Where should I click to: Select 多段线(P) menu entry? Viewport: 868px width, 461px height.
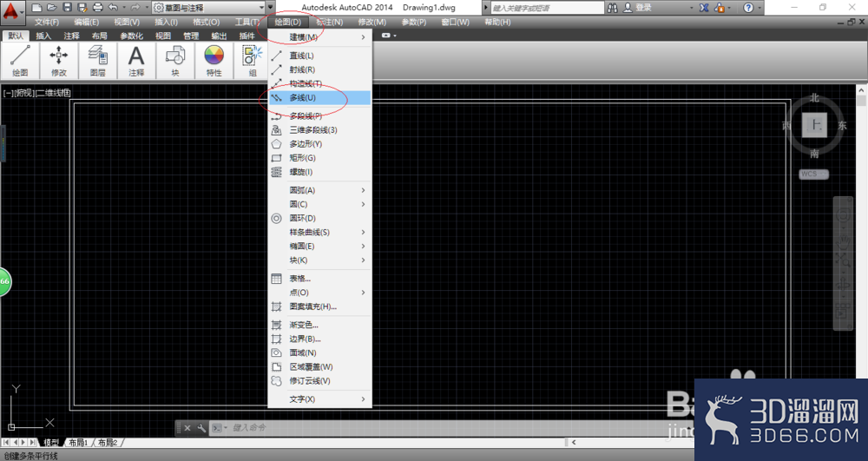[320, 116]
